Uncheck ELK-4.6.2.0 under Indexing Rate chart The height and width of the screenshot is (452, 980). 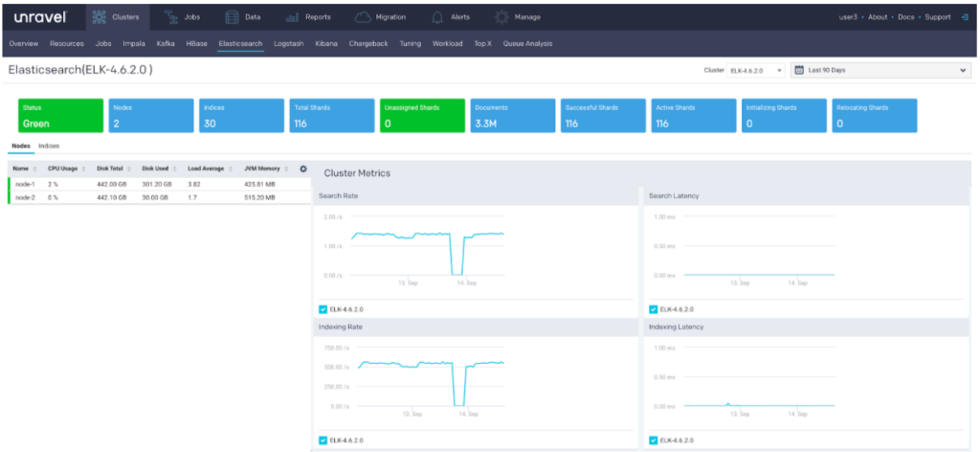[323, 441]
